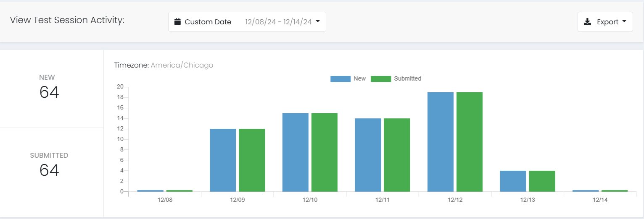
Task: Click the blue New bar for 12/11
Action: coord(368,155)
